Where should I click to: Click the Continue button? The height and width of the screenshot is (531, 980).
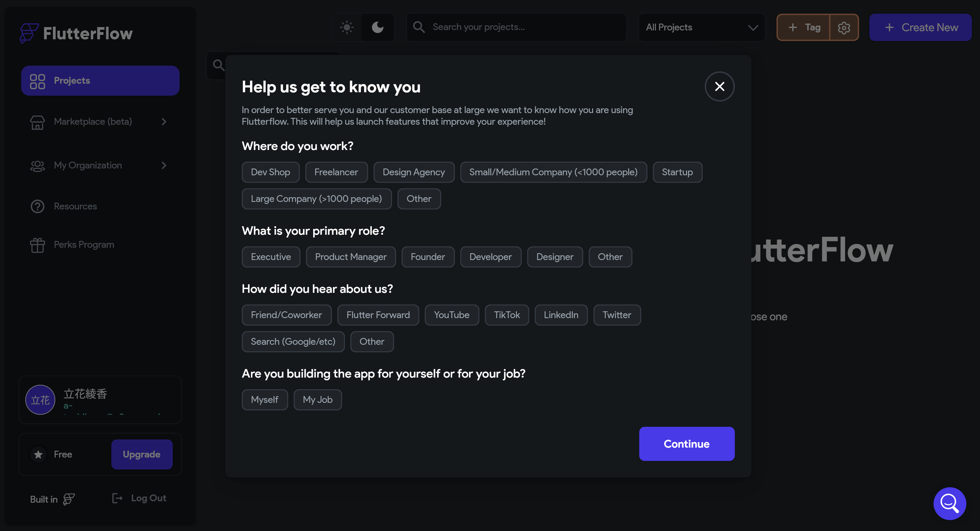point(687,444)
